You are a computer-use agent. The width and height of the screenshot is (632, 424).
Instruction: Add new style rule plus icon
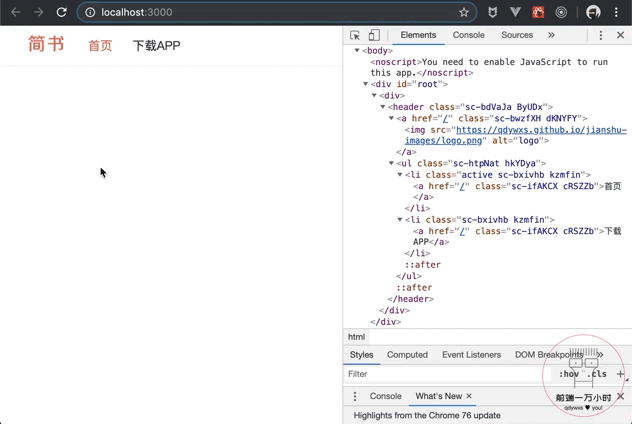click(x=620, y=374)
